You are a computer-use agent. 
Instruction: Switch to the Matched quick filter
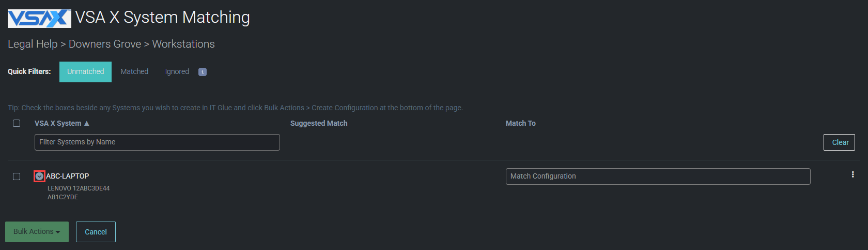pos(134,72)
